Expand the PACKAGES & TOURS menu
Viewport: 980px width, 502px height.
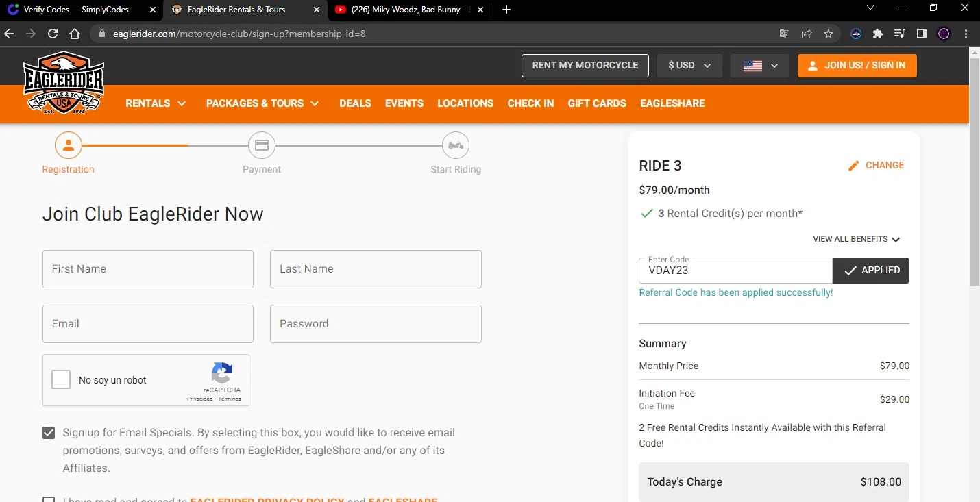click(262, 103)
